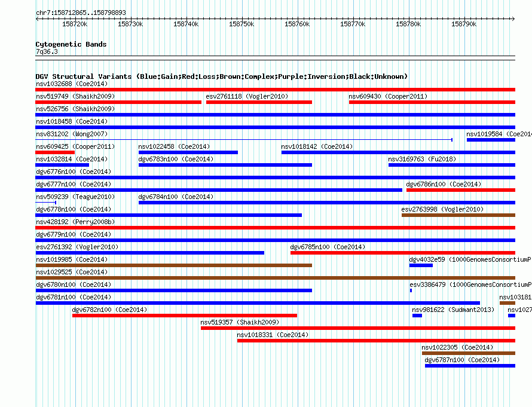The width and height of the screenshot is (532, 407).
Task: Click nsv981622 (Sudmant2013) label
Action: click(x=453, y=310)
